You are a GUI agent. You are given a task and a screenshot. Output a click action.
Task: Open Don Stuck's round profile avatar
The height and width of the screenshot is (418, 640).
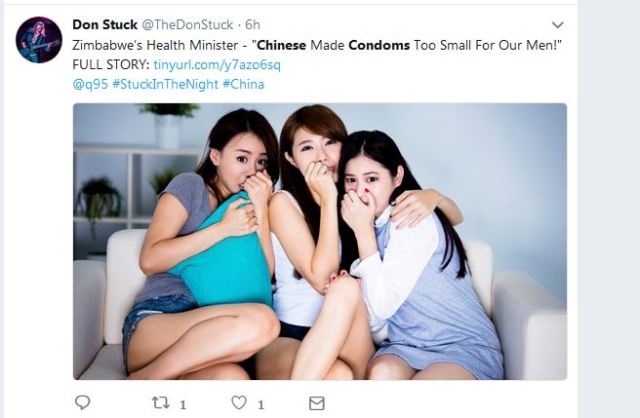pyautogui.click(x=39, y=40)
